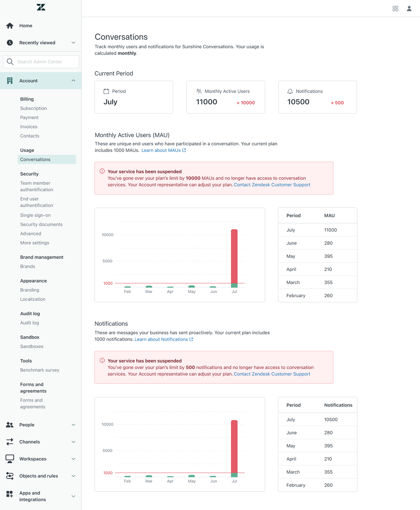Click the Objects and rules icon
Viewport: 420px width, 510px height.
click(x=10, y=476)
